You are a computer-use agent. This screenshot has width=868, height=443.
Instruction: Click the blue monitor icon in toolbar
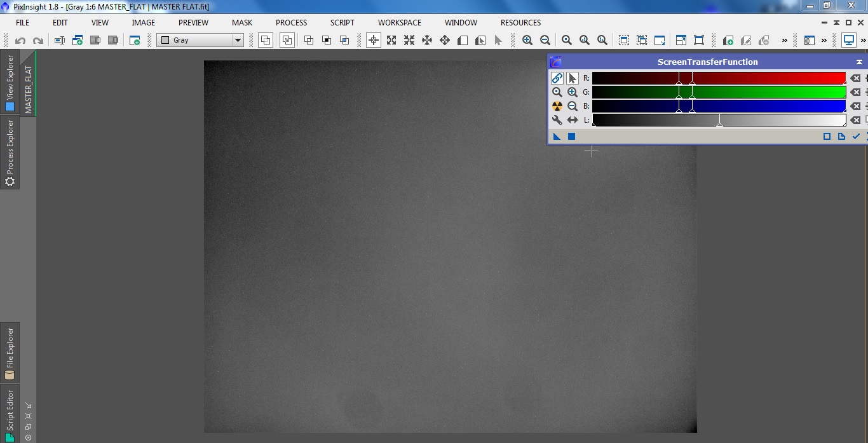pyautogui.click(x=849, y=40)
